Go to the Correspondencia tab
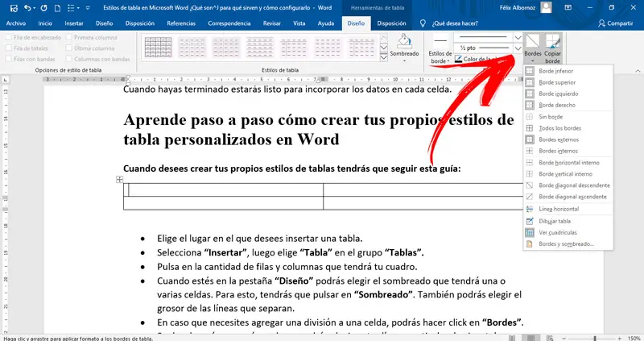The height and width of the screenshot is (341, 644). [x=229, y=23]
